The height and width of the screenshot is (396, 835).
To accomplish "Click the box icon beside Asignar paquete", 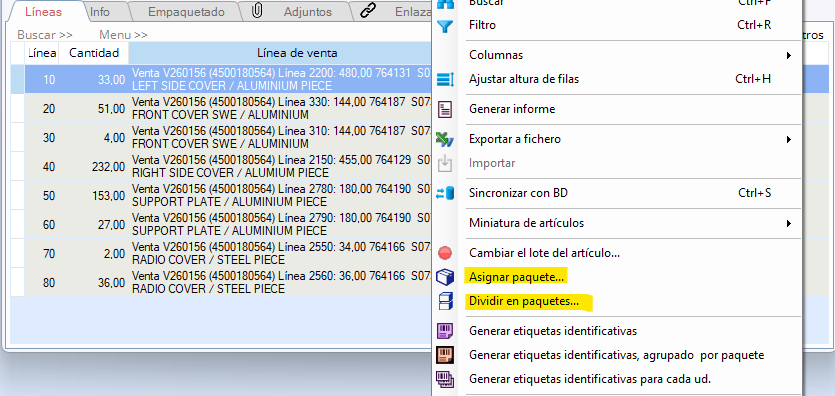I will click(x=445, y=277).
